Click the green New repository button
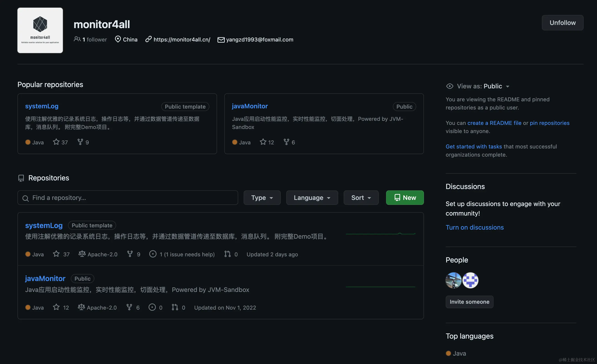This screenshot has height=364, width=597. coord(405,198)
